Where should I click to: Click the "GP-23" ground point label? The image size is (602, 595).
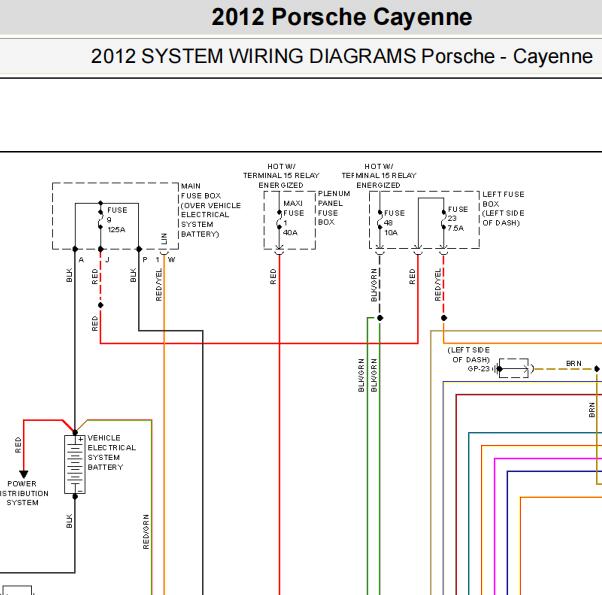point(478,369)
